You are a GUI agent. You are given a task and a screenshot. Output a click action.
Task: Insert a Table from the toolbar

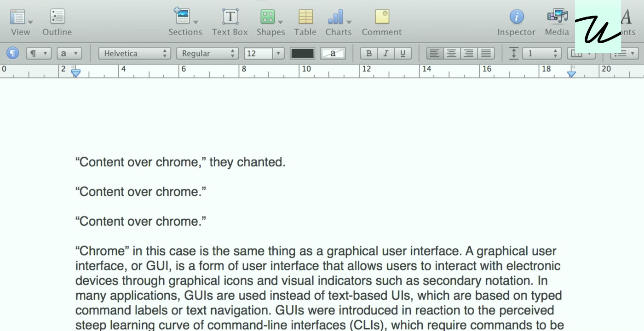tap(305, 22)
